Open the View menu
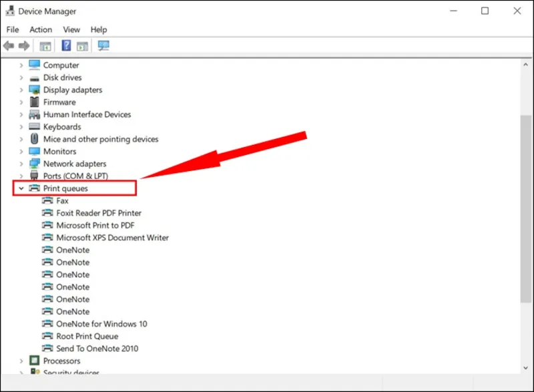This screenshot has width=534, height=392. [x=71, y=29]
